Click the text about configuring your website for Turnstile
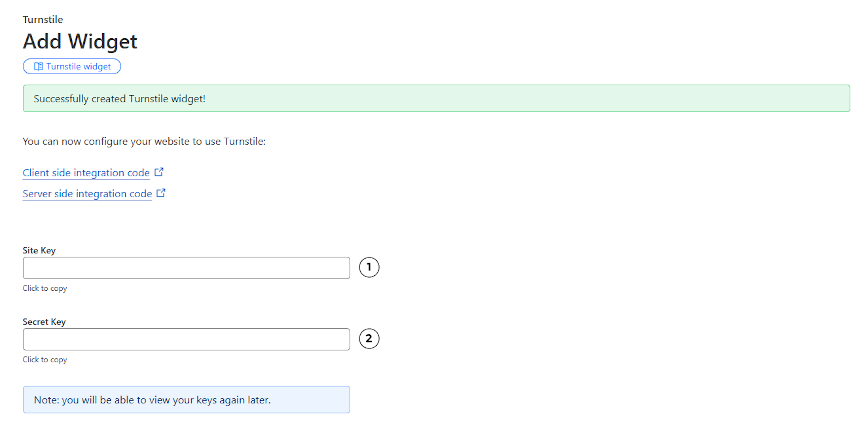Viewport: 868px width, 431px height. point(144,141)
